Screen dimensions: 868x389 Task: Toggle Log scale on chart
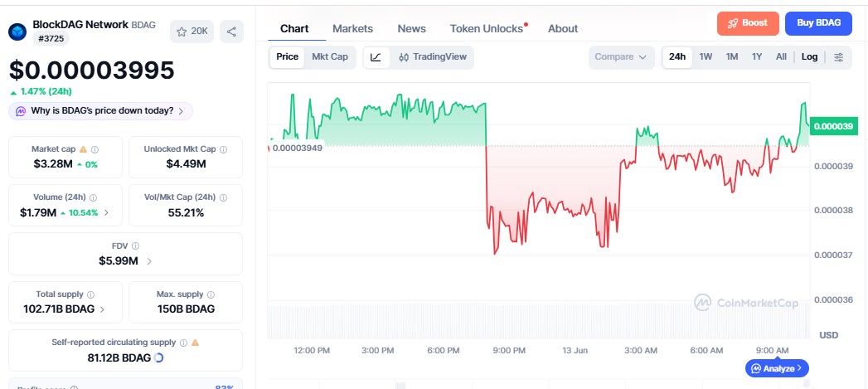[x=809, y=57]
